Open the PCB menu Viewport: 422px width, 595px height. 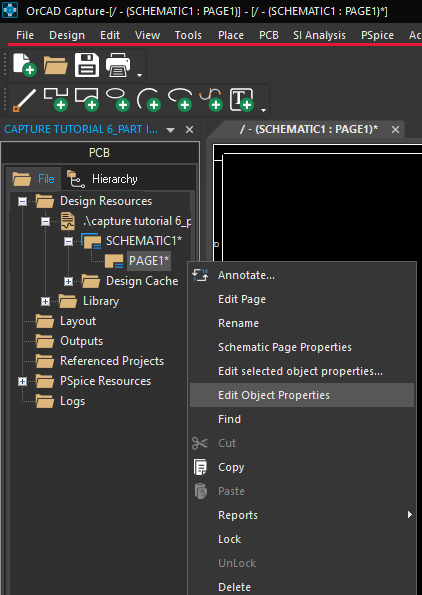[269, 35]
